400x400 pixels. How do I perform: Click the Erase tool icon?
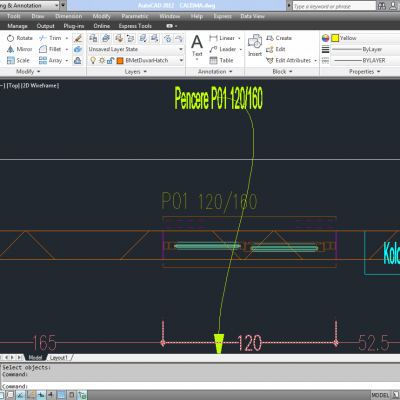(x=78, y=38)
